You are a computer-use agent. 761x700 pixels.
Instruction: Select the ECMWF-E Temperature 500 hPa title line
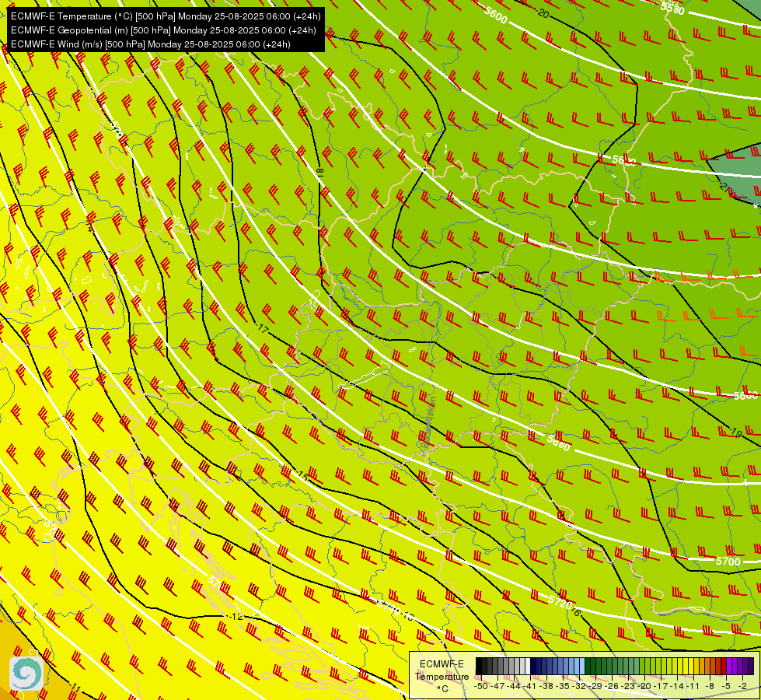pos(166,16)
